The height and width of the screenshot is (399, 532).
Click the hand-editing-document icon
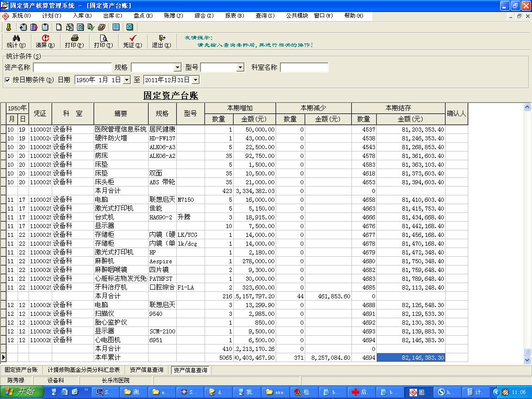pos(70,27)
